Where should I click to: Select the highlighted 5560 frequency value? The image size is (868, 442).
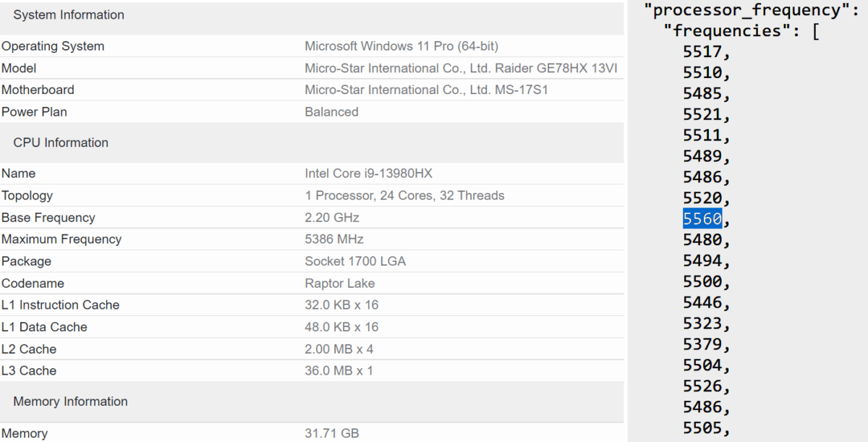click(702, 218)
